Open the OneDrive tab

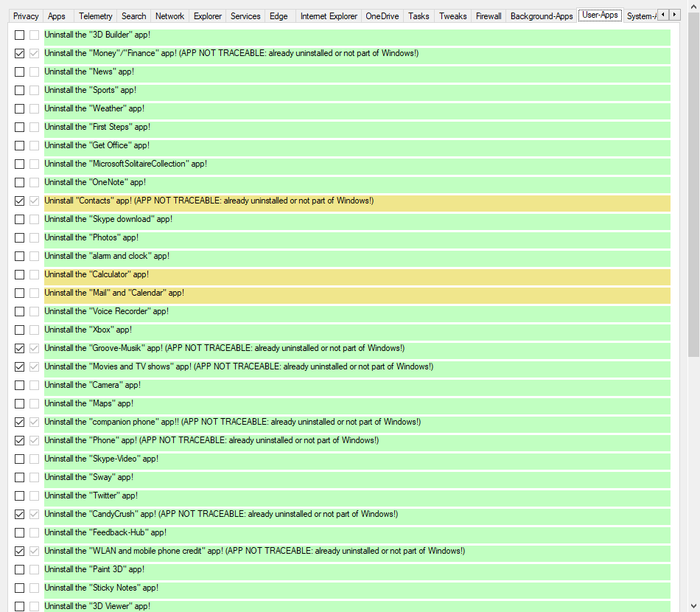382,16
